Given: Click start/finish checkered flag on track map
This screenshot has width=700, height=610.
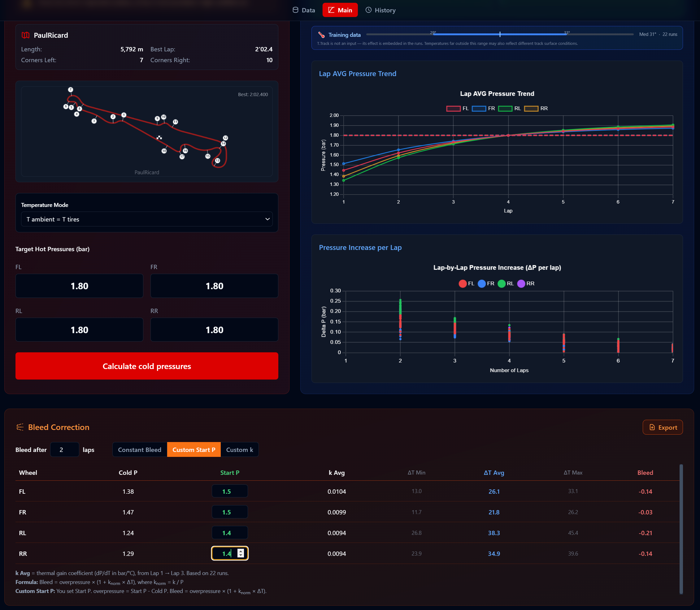Looking at the screenshot, I should 159,138.
